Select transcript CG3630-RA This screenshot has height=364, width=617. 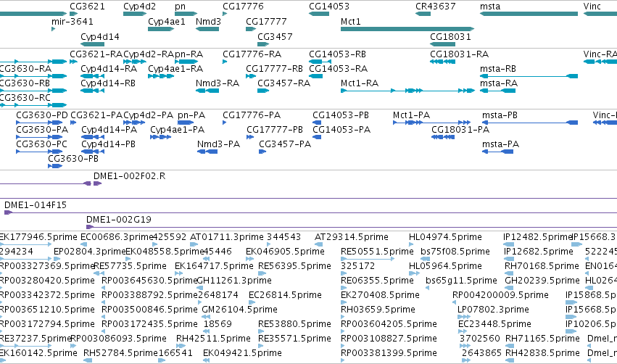pyautogui.click(x=25, y=68)
